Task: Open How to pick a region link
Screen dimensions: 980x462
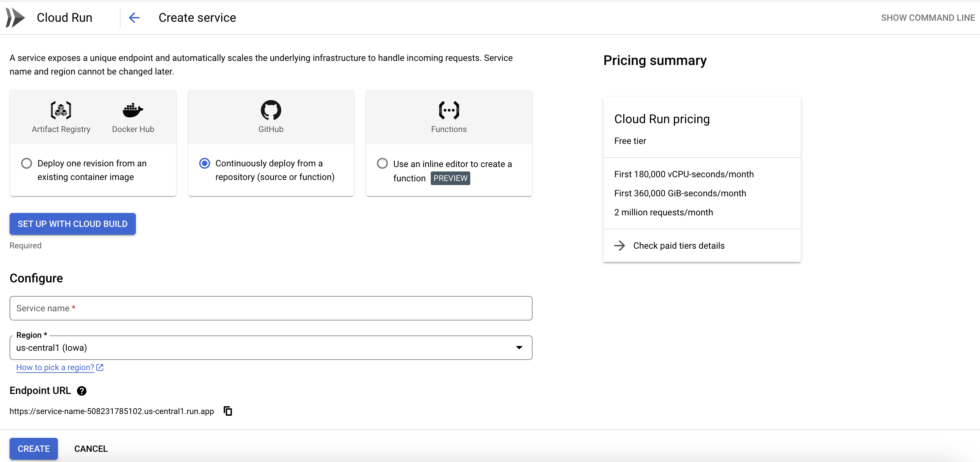Action: 55,367
